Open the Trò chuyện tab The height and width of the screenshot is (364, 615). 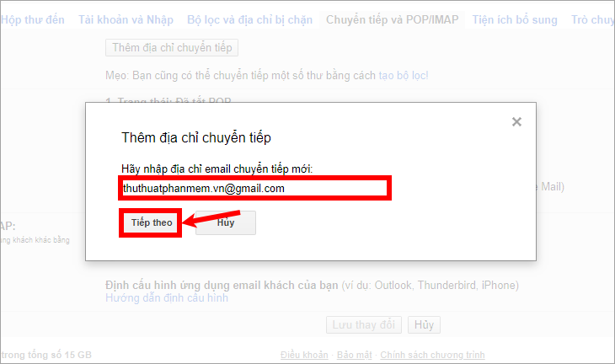point(592,19)
